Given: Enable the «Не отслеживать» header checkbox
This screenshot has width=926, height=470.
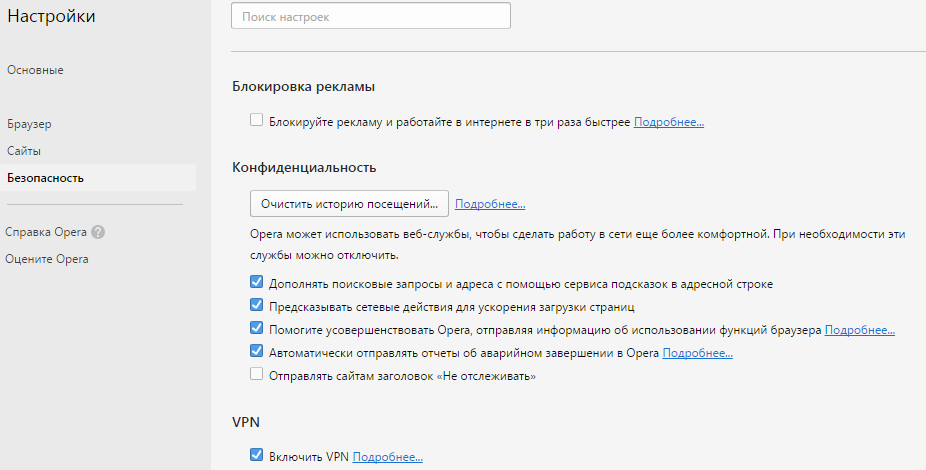Looking at the screenshot, I should pyautogui.click(x=256, y=374).
